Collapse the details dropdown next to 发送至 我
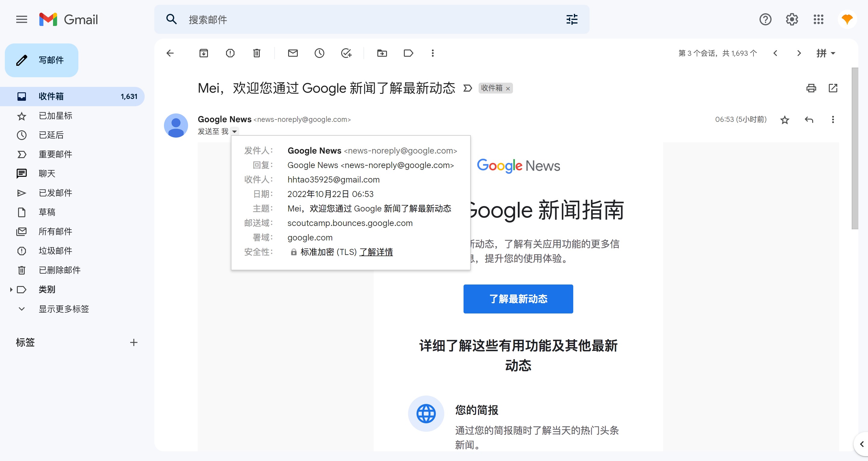The height and width of the screenshot is (461, 868). coord(234,131)
